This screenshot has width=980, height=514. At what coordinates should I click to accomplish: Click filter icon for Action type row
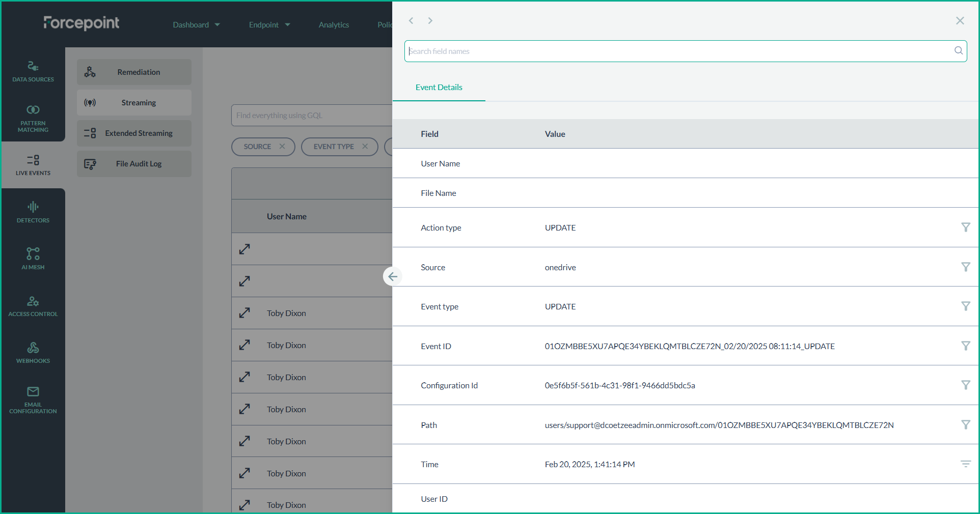965,227
